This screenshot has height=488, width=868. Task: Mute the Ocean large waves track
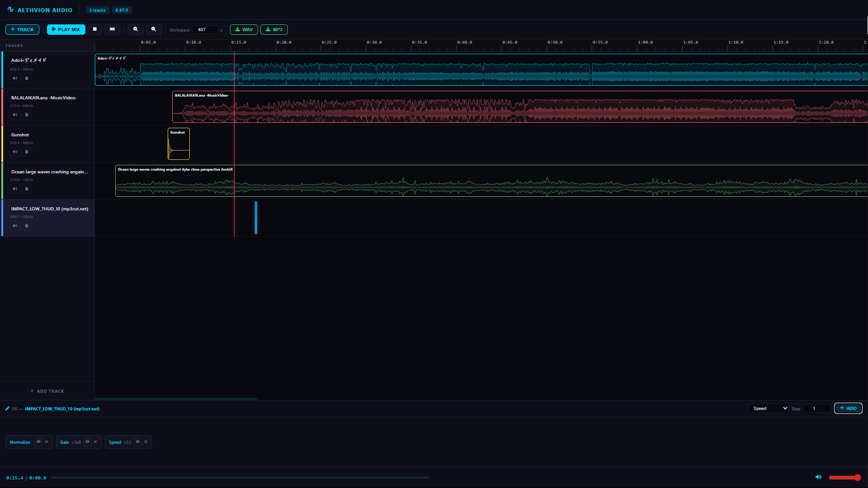pyautogui.click(x=15, y=189)
